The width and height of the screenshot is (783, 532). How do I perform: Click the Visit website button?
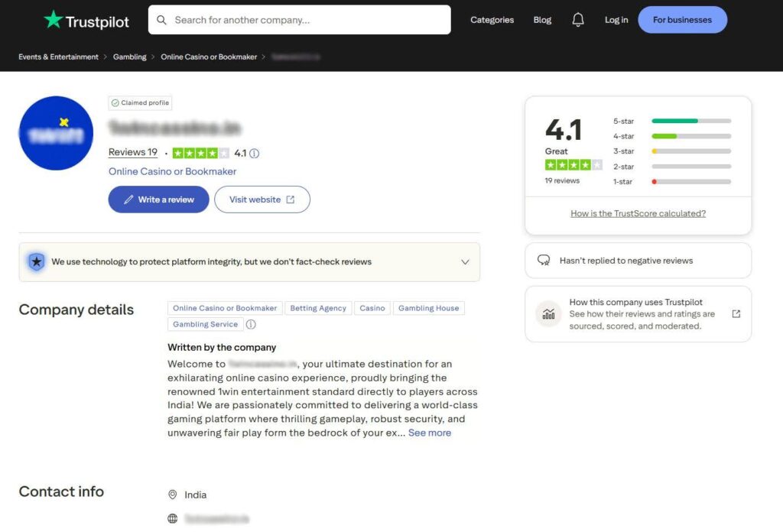tap(262, 199)
